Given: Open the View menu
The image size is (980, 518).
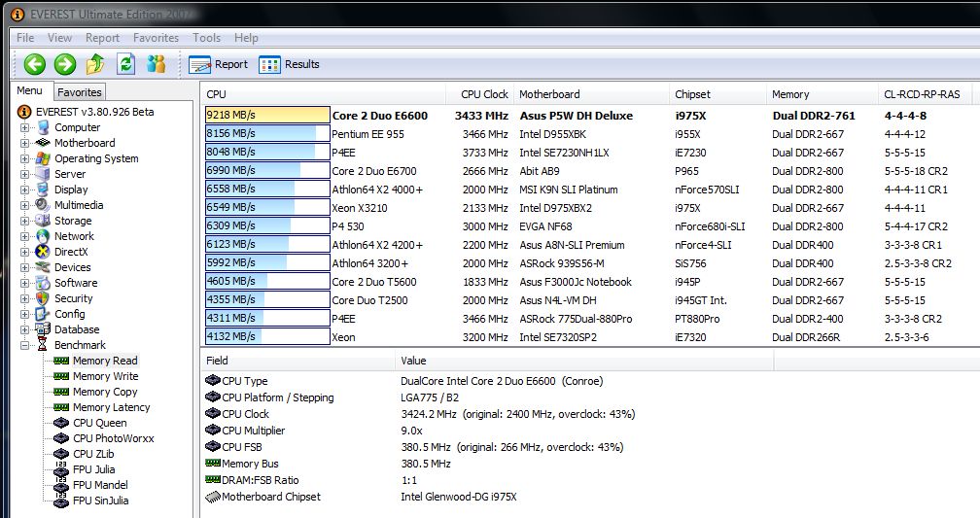Looking at the screenshot, I should pyautogui.click(x=59, y=38).
